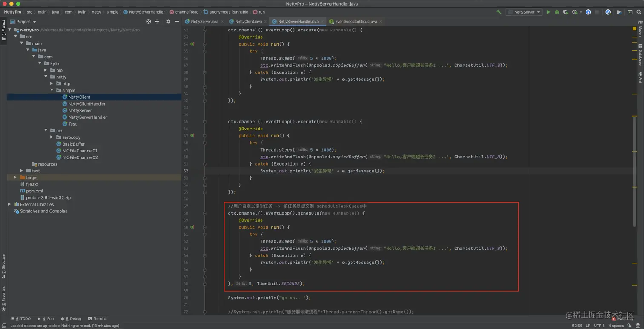
Task: Start debugging with the green bug icon
Action: pyautogui.click(x=557, y=12)
